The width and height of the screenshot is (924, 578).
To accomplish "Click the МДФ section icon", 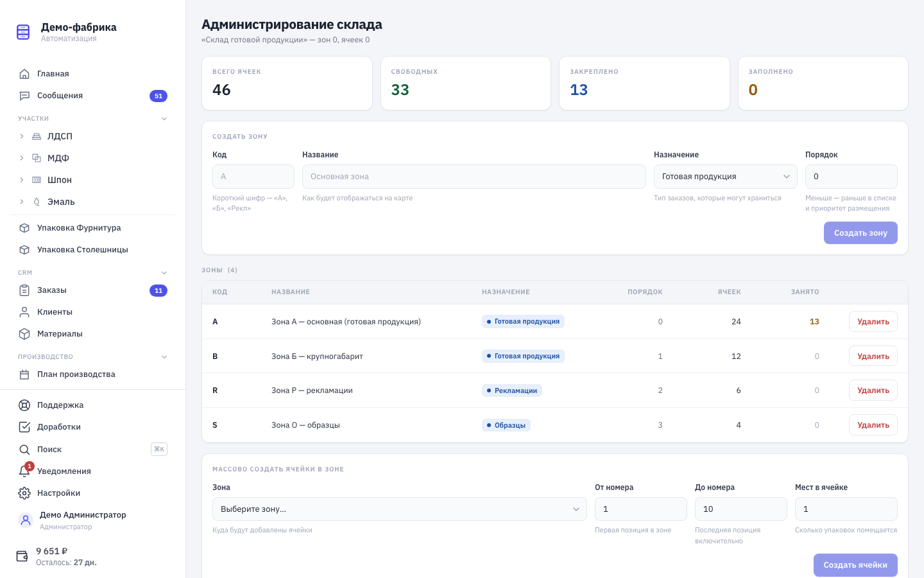I will coord(37,158).
